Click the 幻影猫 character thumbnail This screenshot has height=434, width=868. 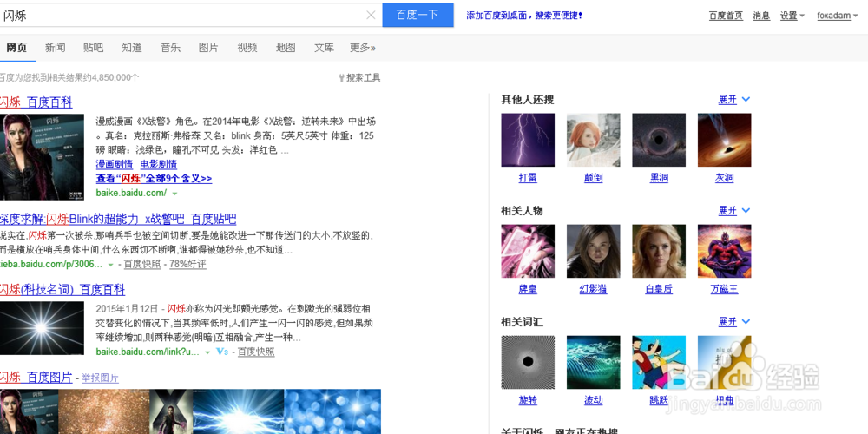594,251
